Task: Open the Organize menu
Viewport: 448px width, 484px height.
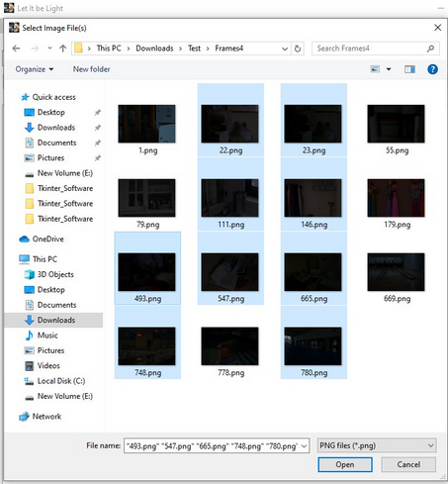Action: pos(35,69)
